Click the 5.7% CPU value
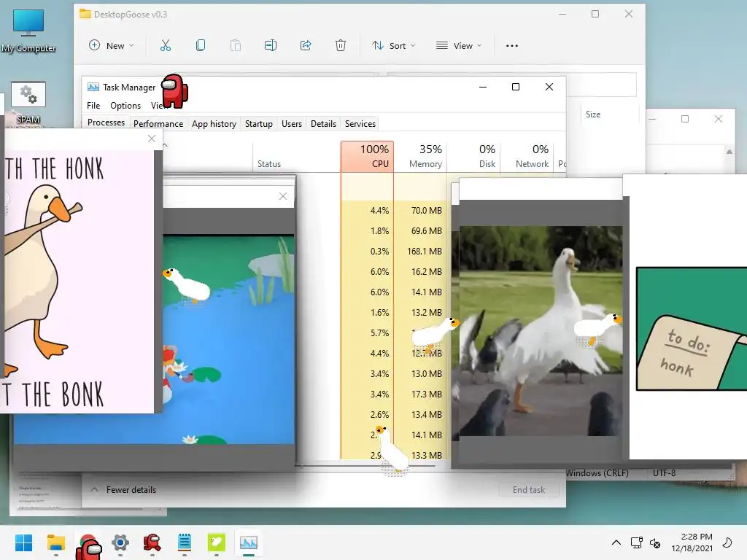747x560 pixels. pyautogui.click(x=379, y=332)
